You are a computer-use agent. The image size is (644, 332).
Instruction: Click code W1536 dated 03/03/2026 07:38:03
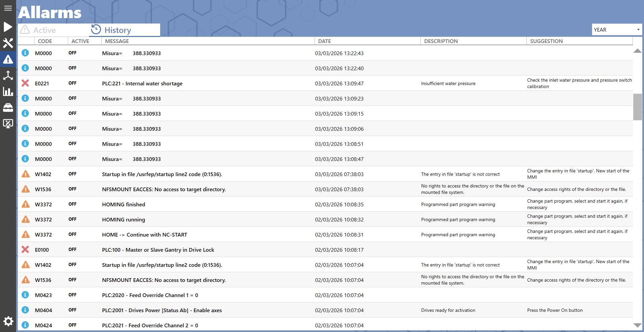point(43,189)
